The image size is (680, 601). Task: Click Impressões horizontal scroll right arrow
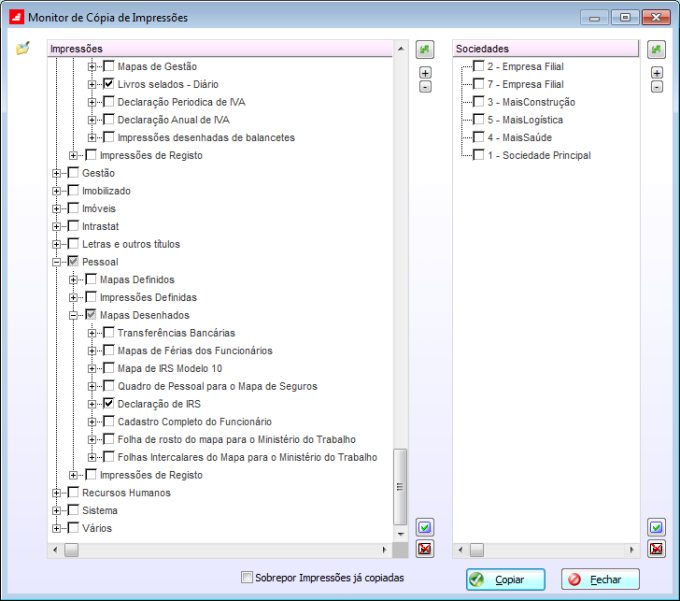coord(384,550)
